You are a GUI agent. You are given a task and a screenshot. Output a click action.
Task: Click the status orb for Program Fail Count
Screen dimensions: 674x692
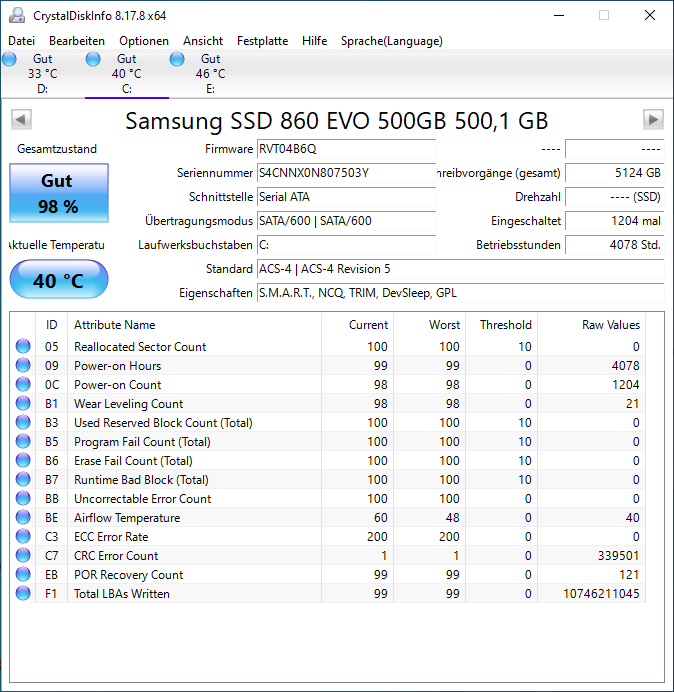click(x=23, y=441)
